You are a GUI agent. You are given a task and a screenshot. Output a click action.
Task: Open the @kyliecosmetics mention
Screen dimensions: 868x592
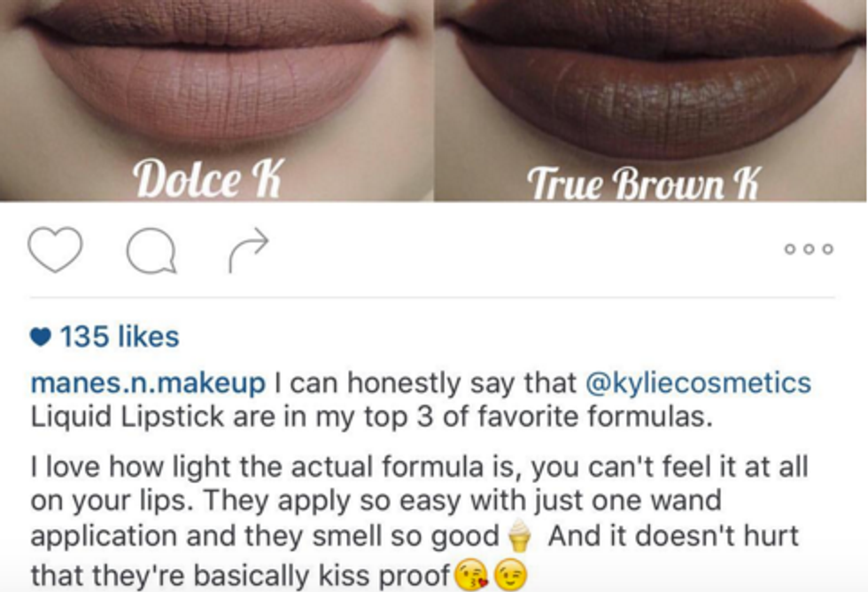pyautogui.click(x=698, y=383)
